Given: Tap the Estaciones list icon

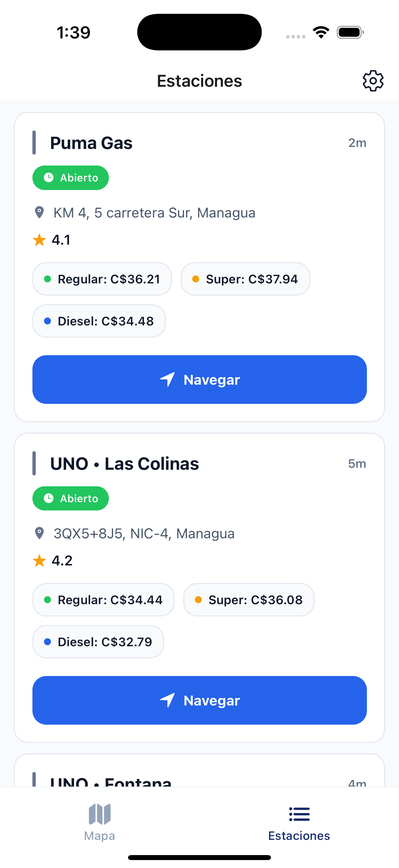Looking at the screenshot, I should tap(299, 814).
